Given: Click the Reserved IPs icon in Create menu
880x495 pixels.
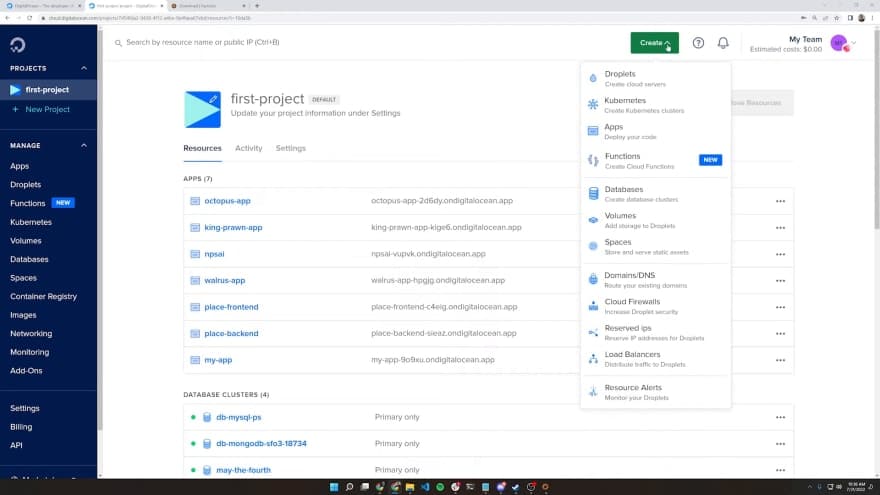Looking at the screenshot, I should 593,332.
